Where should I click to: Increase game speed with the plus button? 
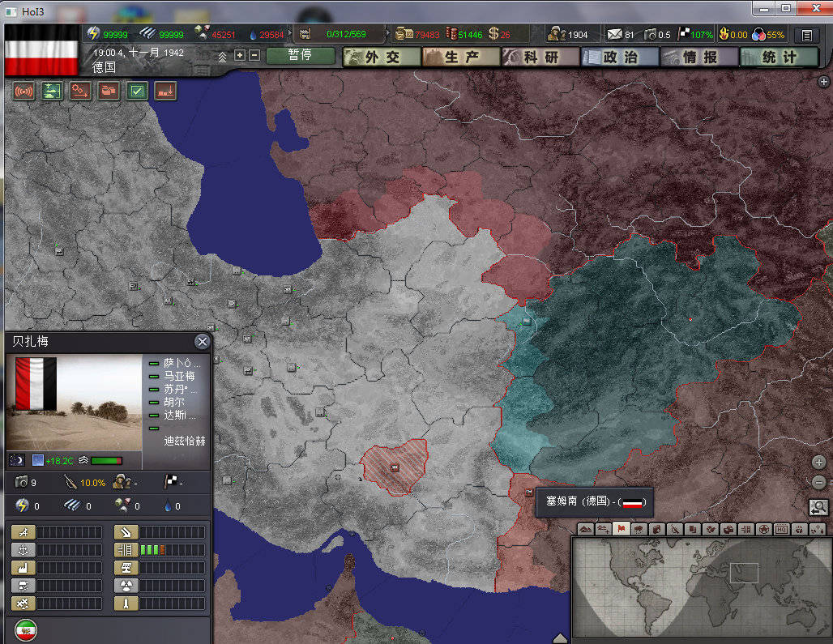click(240, 55)
